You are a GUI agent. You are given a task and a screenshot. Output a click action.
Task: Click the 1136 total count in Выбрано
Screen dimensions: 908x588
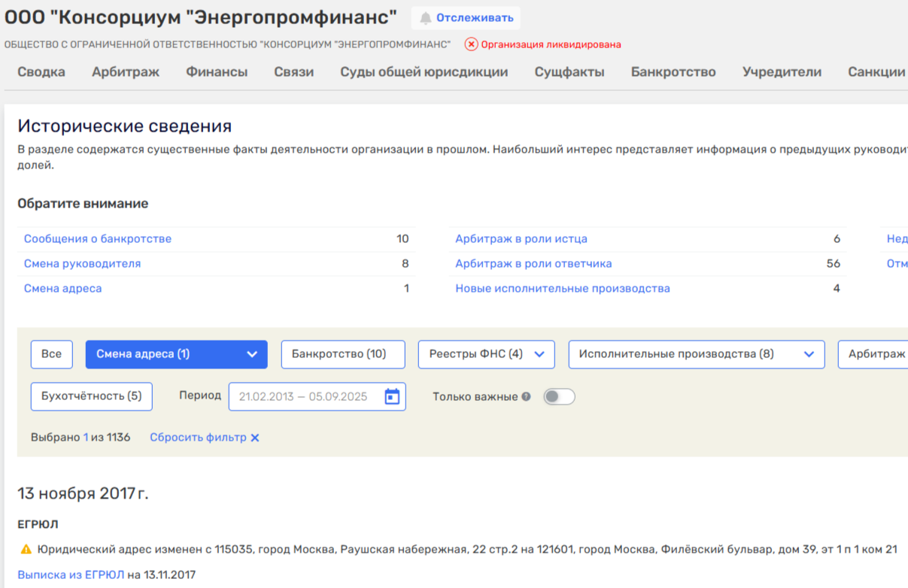click(x=118, y=438)
